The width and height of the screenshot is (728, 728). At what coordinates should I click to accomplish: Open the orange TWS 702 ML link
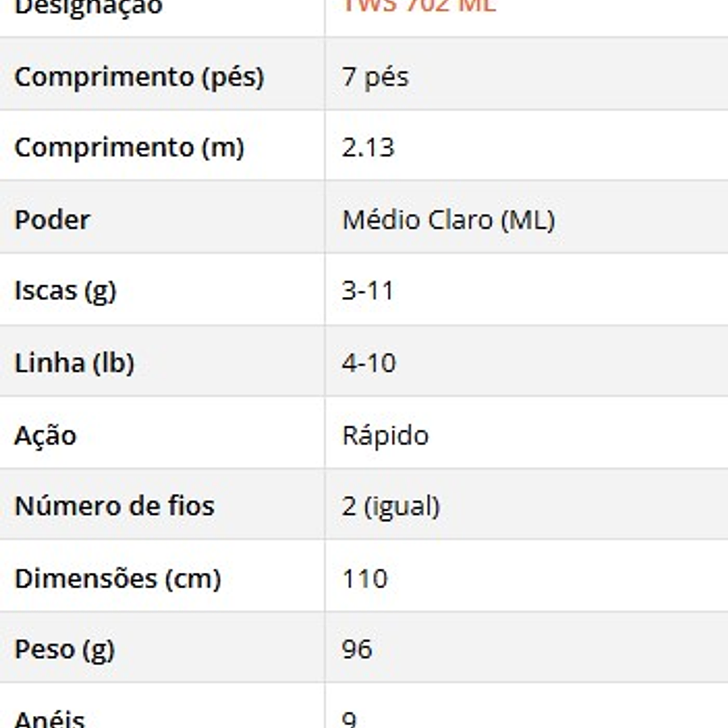pyautogui.click(x=419, y=5)
